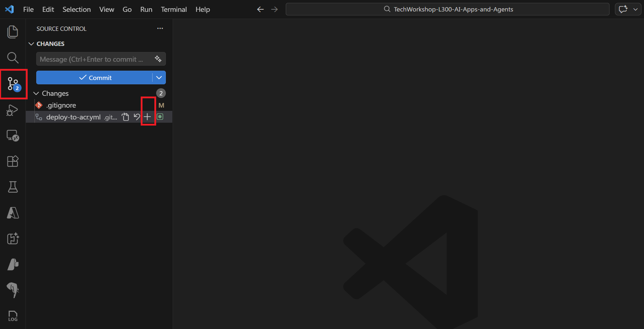Viewport: 644px width, 329px height.
Task: Open the Azure resources wing-shaped icon view
Action: (x=13, y=264)
